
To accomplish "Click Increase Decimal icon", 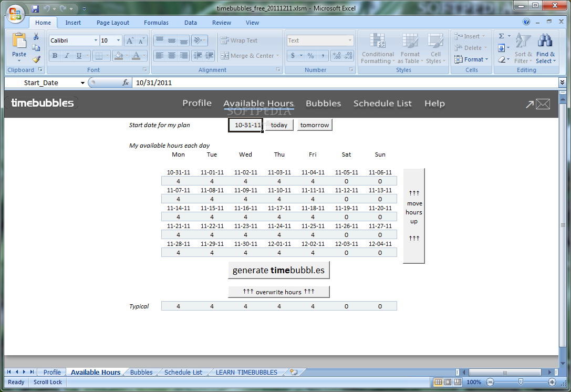I will (337, 56).
